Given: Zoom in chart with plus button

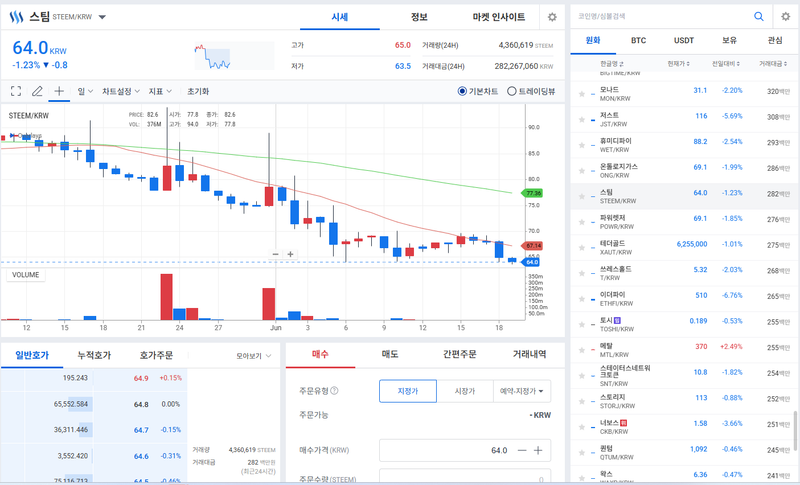Looking at the screenshot, I should pos(290,254).
